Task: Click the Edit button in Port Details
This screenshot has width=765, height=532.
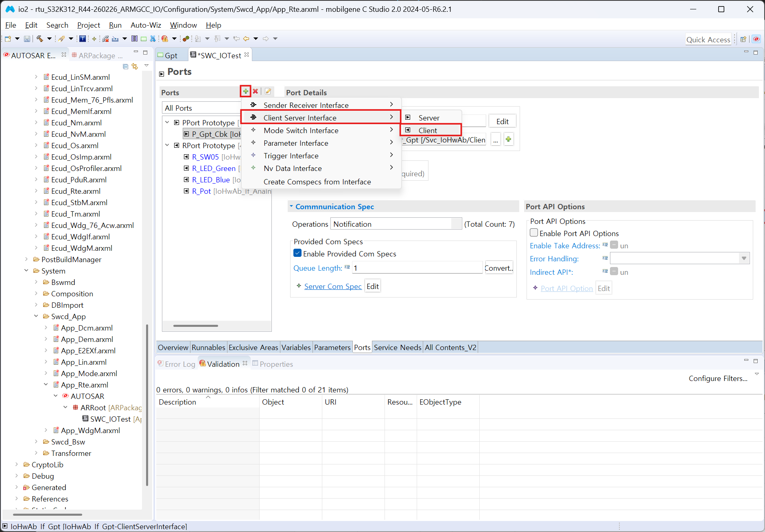Action: tap(503, 121)
